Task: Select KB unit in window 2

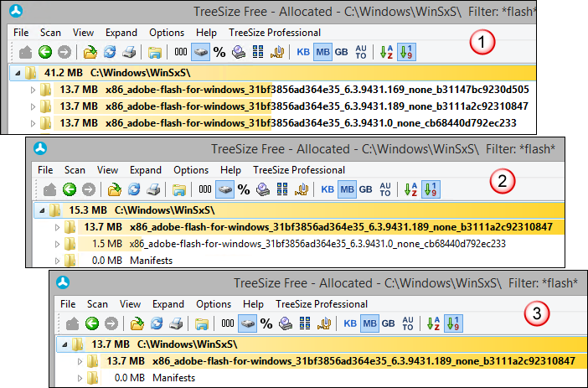Action: (x=328, y=189)
